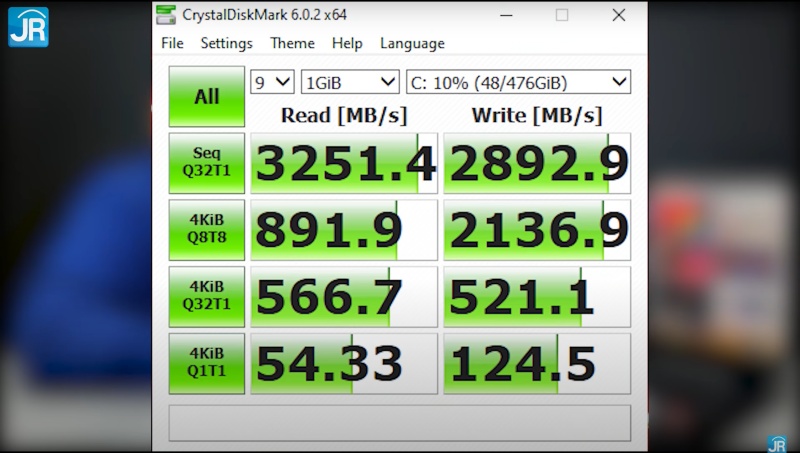Click the 4KiB Q1T1 read value 54.33

click(344, 364)
